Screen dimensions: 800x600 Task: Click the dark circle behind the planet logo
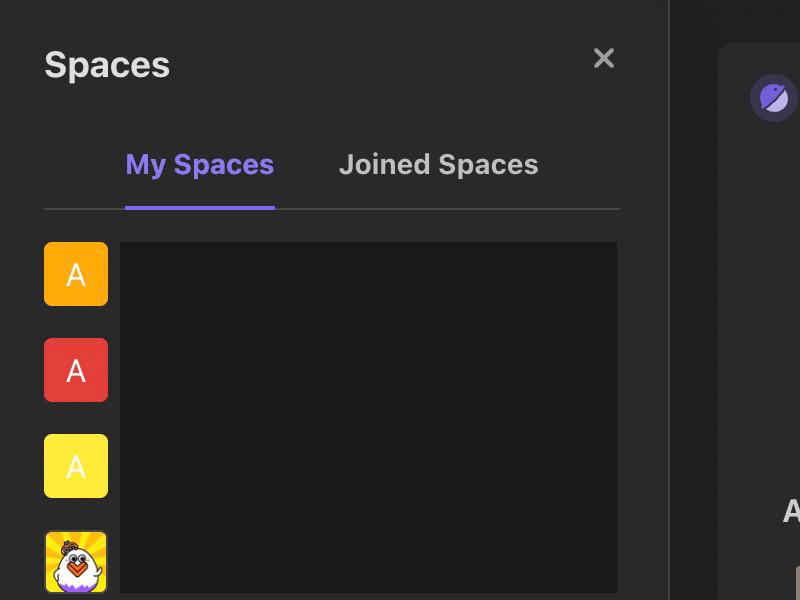click(x=773, y=98)
